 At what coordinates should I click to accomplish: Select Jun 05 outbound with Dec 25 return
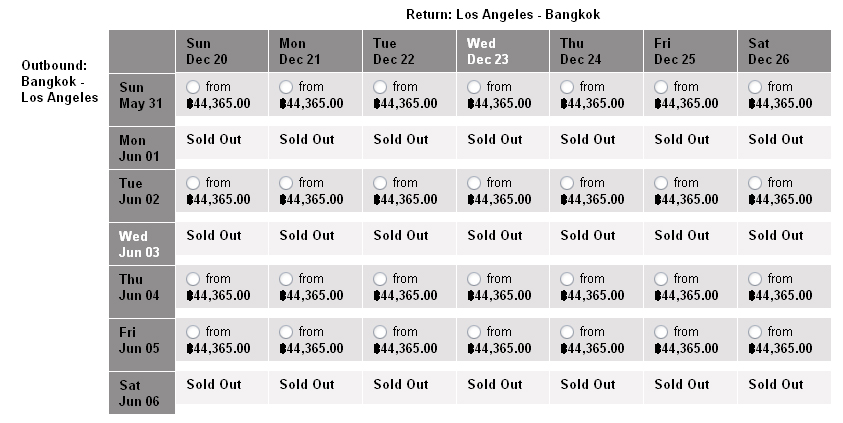pyautogui.click(x=661, y=332)
